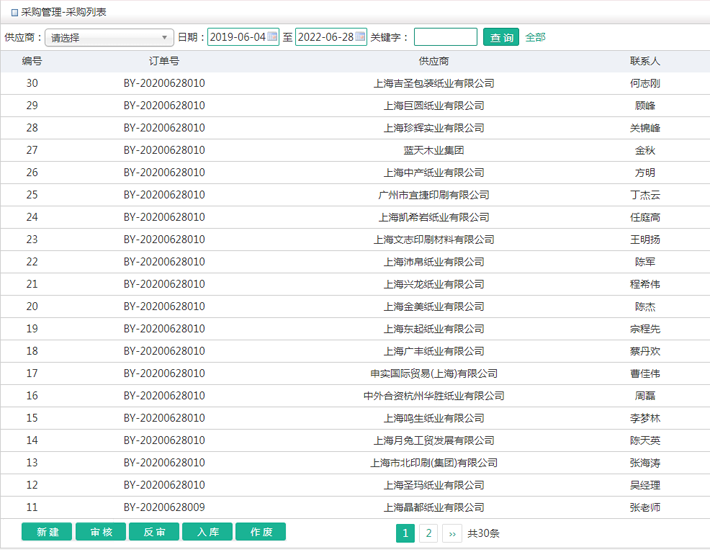
Task: Click the start date field 2019-06-04
Action: pyautogui.click(x=236, y=37)
